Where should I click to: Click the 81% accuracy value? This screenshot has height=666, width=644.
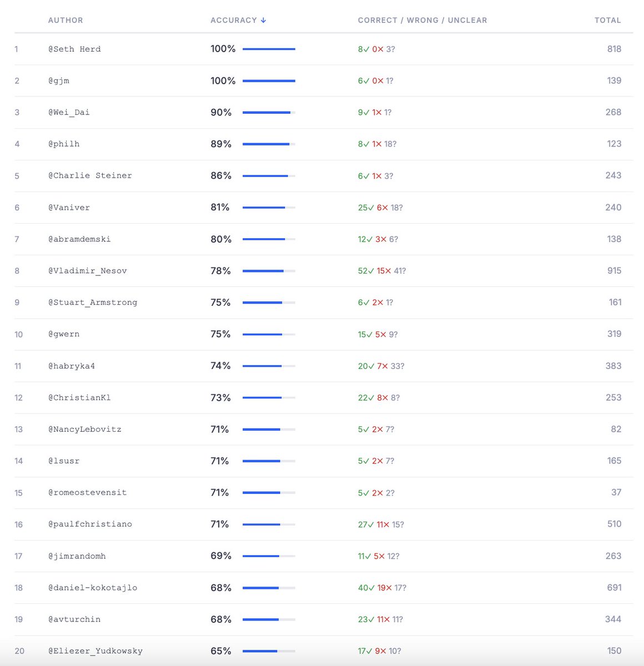coord(220,207)
